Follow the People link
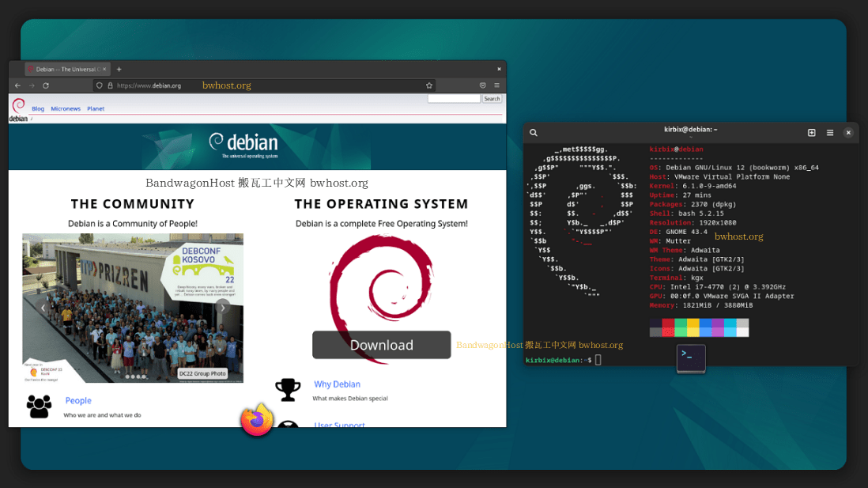Screen dimensions: 868x488 (78, 400)
